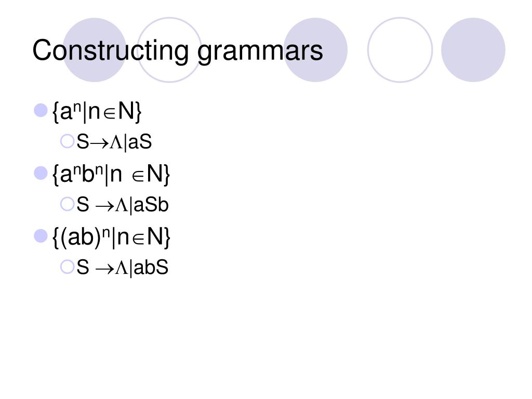Click the hollow bullet before S→Λ|aS

click(x=67, y=141)
